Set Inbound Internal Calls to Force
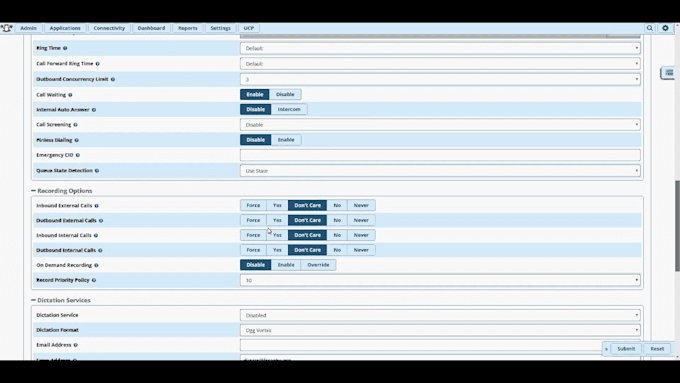The width and height of the screenshot is (680, 383). tap(253, 235)
